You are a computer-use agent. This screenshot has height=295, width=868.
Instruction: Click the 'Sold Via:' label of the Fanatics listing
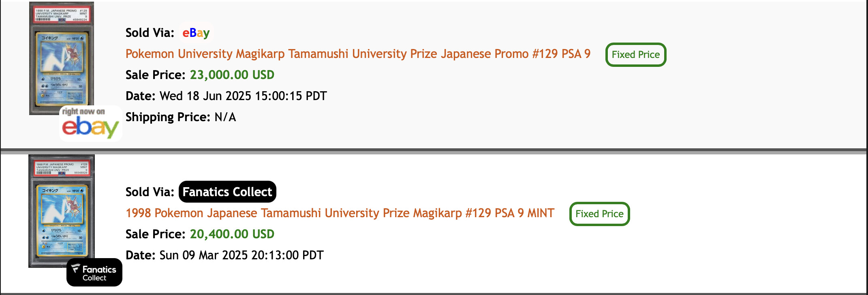150,192
